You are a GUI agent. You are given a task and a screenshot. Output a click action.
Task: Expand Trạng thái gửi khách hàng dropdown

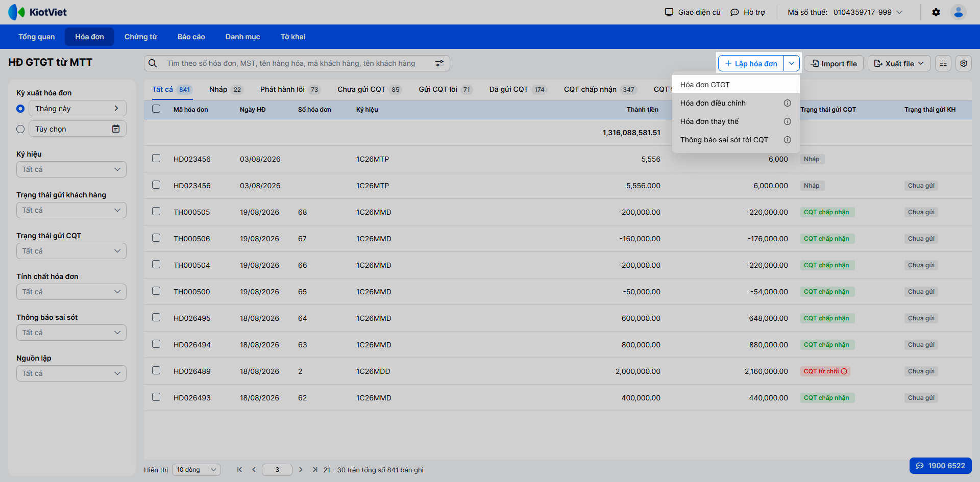click(x=71, y=210)
